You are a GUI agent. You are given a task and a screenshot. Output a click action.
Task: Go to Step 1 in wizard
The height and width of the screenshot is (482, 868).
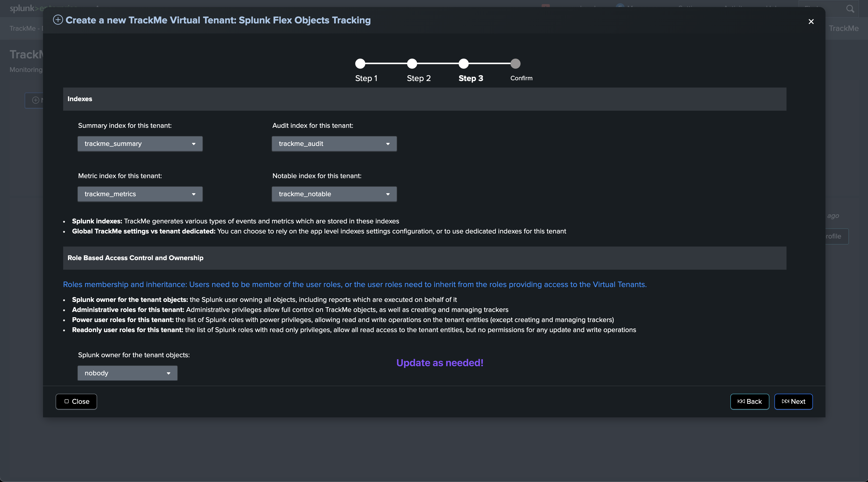360,63
